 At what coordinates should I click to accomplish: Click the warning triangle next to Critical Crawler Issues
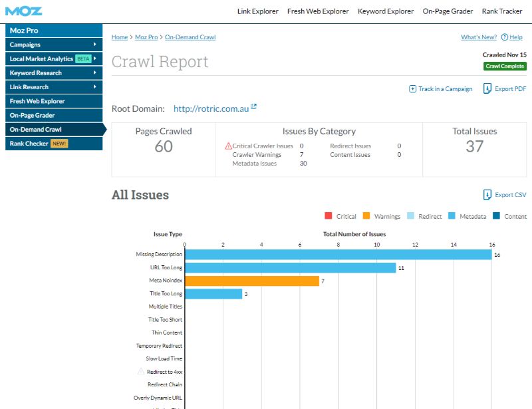(x=228, y=146)
